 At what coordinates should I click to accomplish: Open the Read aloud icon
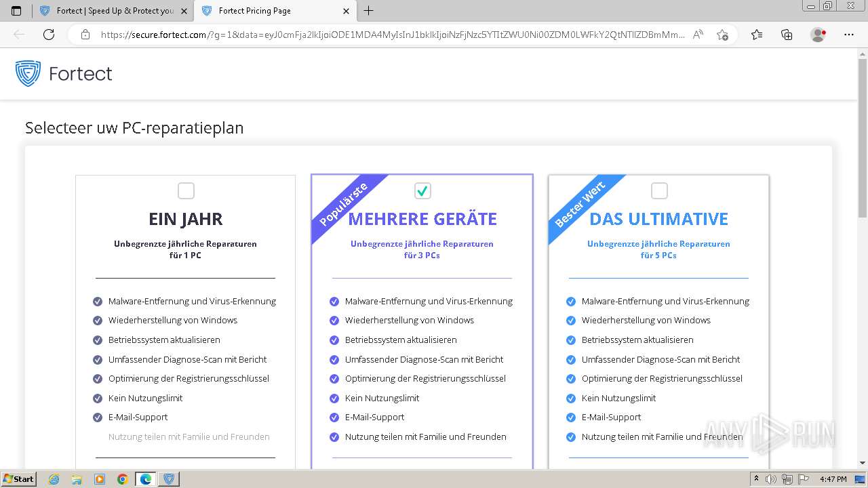698,35
